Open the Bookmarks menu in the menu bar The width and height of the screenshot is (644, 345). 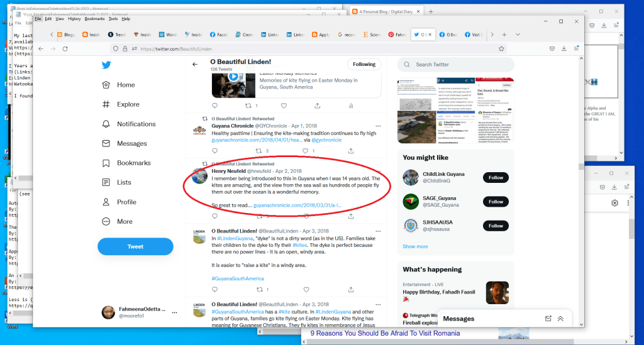[x=94, y=19]
